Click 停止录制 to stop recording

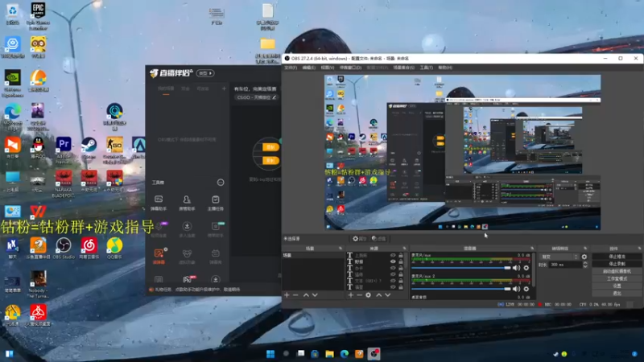tap(617, 264)
